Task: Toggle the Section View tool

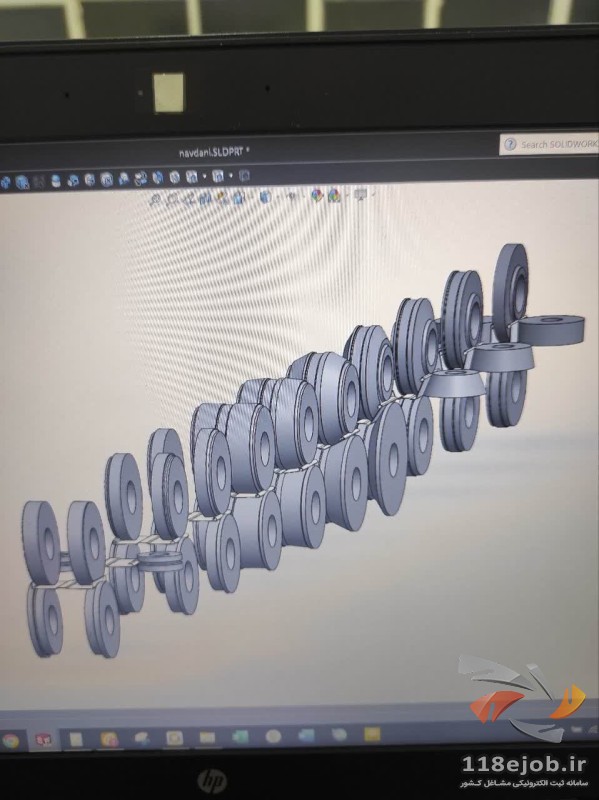Action: [206, 198]
